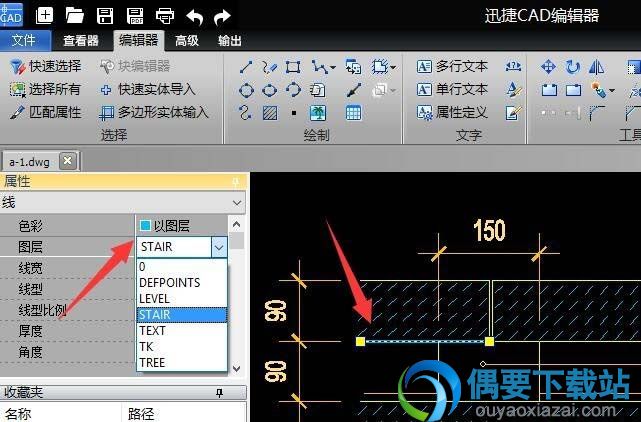Save as PDF icon in title bar
The image size is (641, 422).
point(135,16)
